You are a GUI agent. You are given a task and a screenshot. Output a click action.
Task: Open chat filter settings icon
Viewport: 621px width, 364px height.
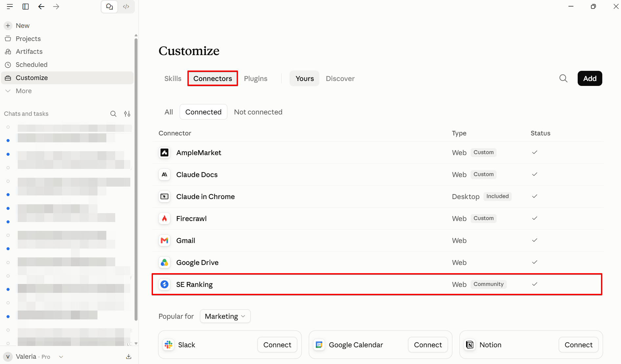pos(127,114)
